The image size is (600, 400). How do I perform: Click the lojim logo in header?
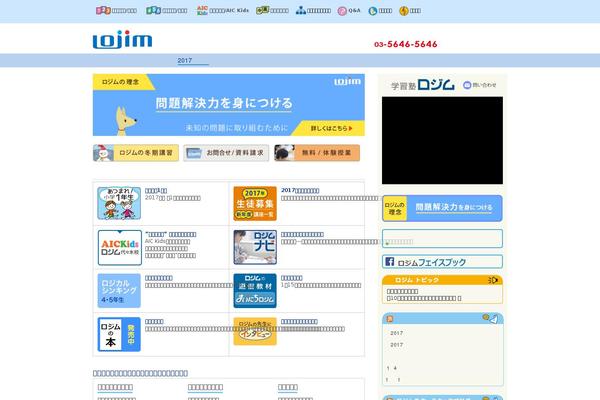pos(122,39)
